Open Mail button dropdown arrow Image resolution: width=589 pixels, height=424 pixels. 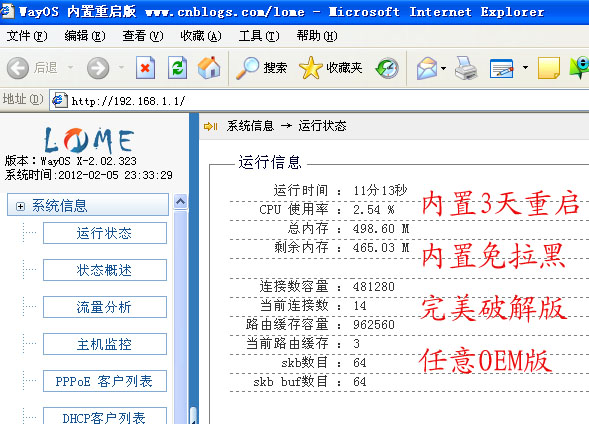444,68
